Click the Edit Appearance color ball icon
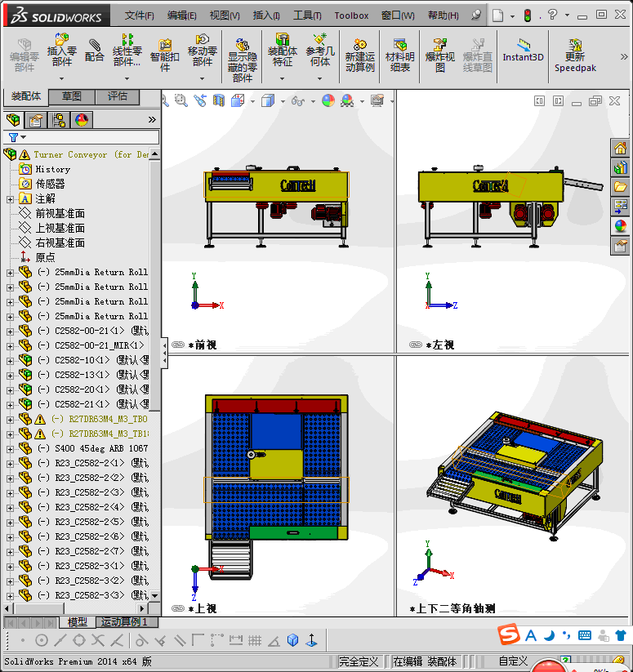This screenshot has width=633, height=672. pos(328,100)
